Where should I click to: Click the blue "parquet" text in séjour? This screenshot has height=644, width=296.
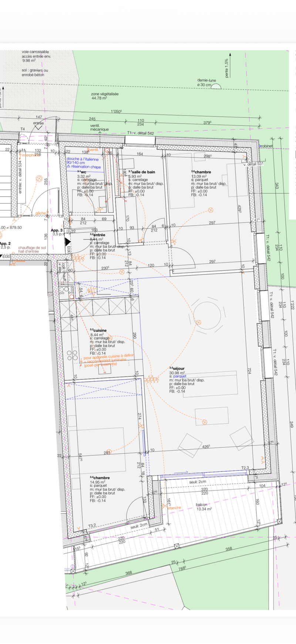coord(180,376)
